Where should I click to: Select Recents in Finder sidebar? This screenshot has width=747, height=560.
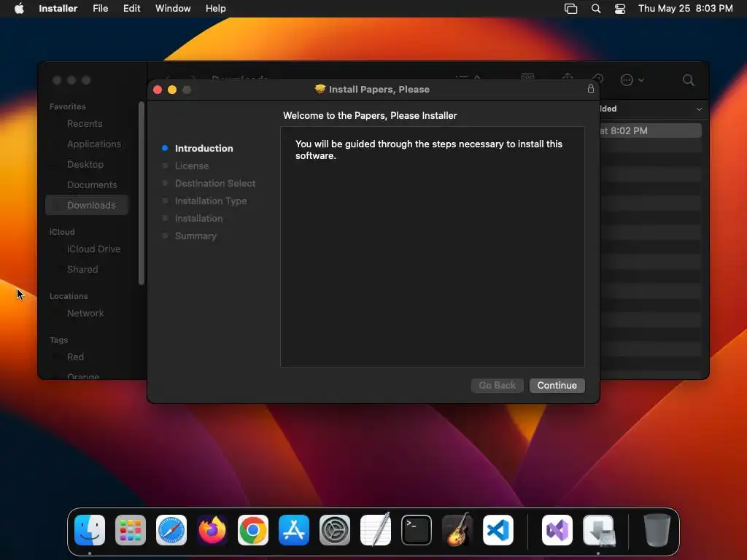(85, 124)
